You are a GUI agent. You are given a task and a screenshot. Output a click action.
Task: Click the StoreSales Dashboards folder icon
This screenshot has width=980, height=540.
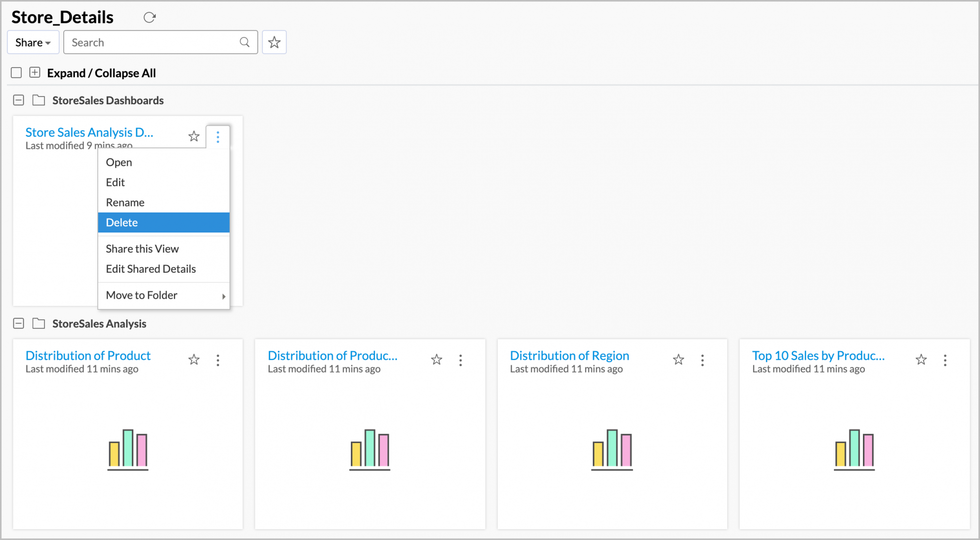click(x=39, y=100)
